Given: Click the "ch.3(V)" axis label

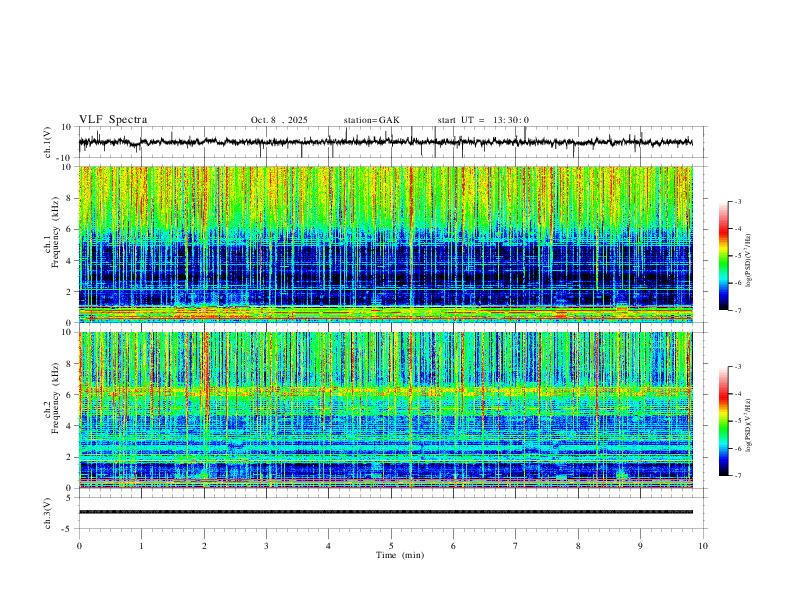Looking at the screenshot, I should pos(48,513).
